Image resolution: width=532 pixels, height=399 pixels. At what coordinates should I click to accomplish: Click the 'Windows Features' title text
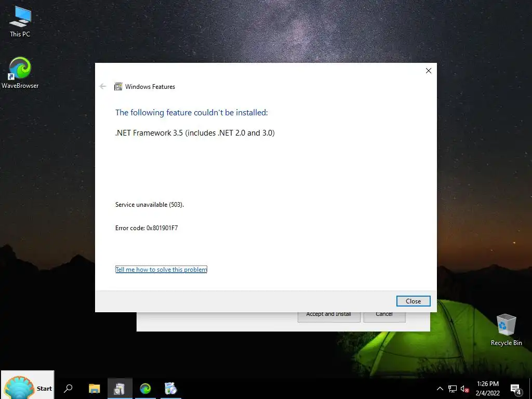(150, 87)
